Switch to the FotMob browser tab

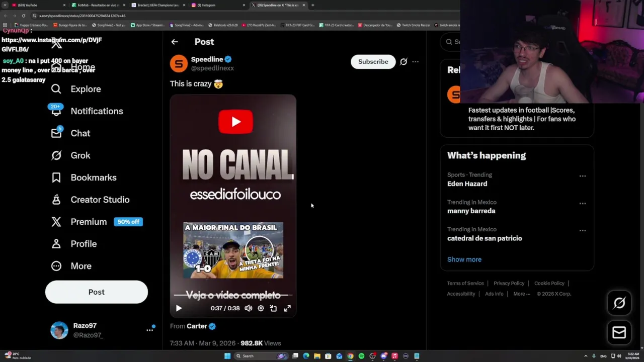tap(98, 5)
